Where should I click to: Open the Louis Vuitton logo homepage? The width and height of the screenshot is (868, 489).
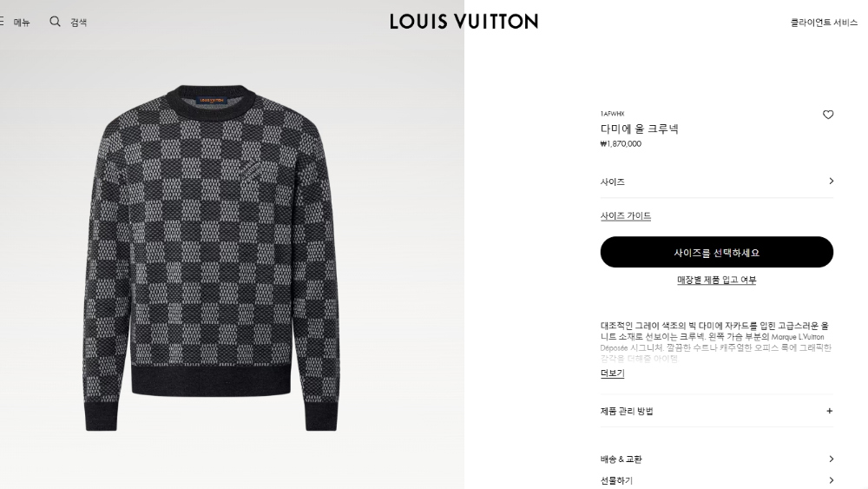pyautogui.click(x=464, y=22)
